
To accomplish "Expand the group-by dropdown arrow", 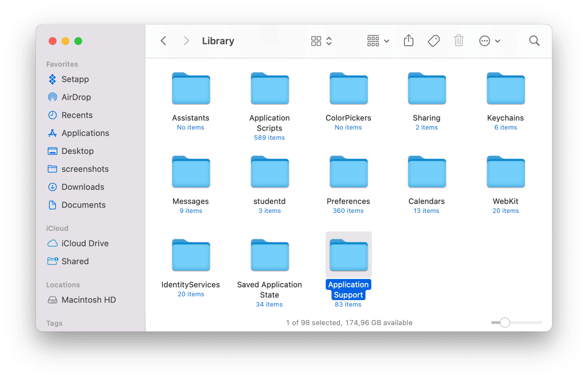I will pyautogui.click(x=386, y=42).
